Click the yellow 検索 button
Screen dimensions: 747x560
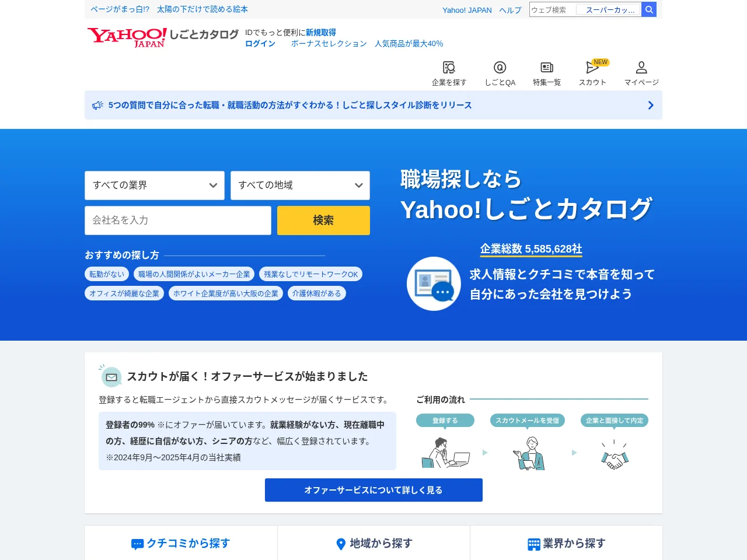pos(323,220)
